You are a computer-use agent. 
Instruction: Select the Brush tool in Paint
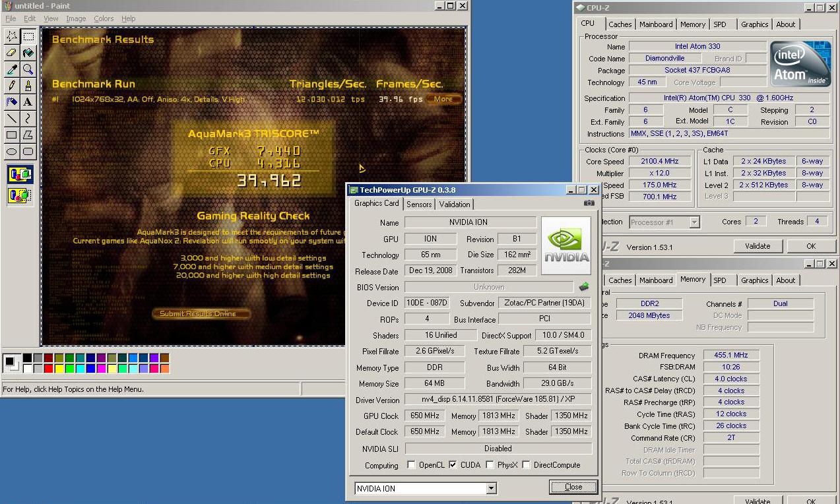tap(28, 86)
